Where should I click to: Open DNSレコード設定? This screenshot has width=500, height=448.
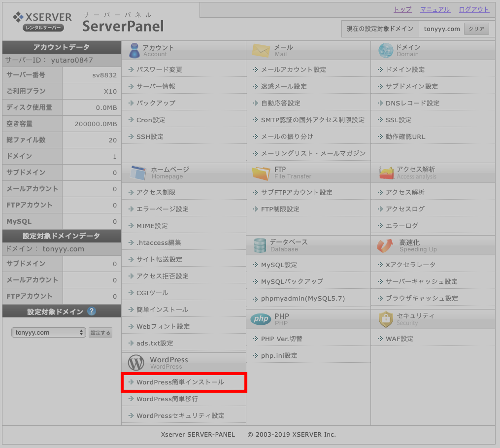pyautogui.click(x=412, y=103)
